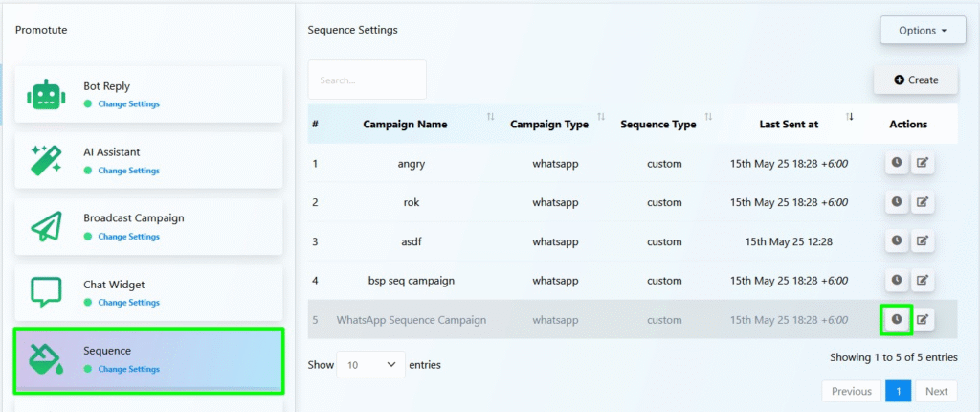Expand the Show entries count dropdown
This screenshot has width=980, height=412.
pos(370,364)
